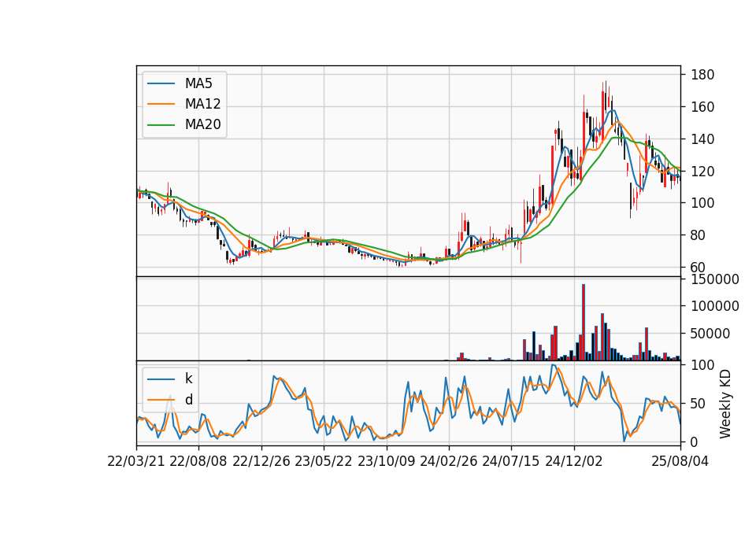The width and height of the screenshot is (756, 543).
Task: Click the 60 price axis label
Action: click(699, 268)
